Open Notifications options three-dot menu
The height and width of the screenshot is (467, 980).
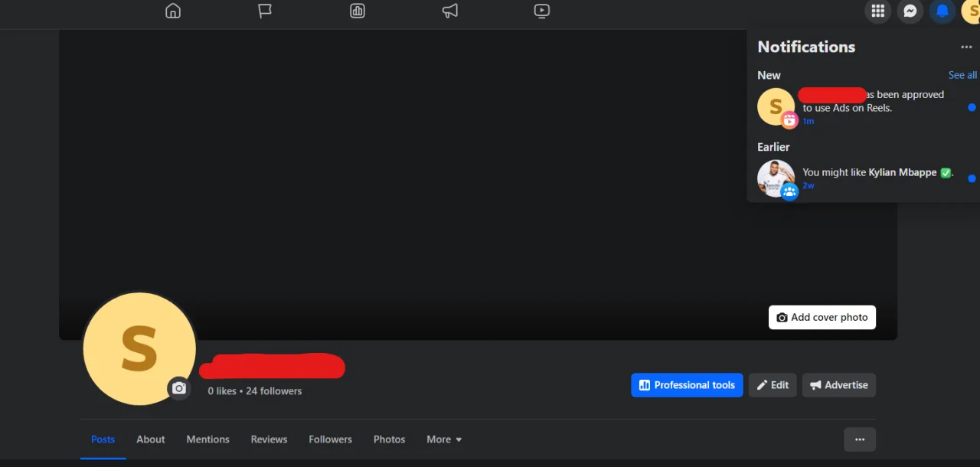click(x=966, y=47)
